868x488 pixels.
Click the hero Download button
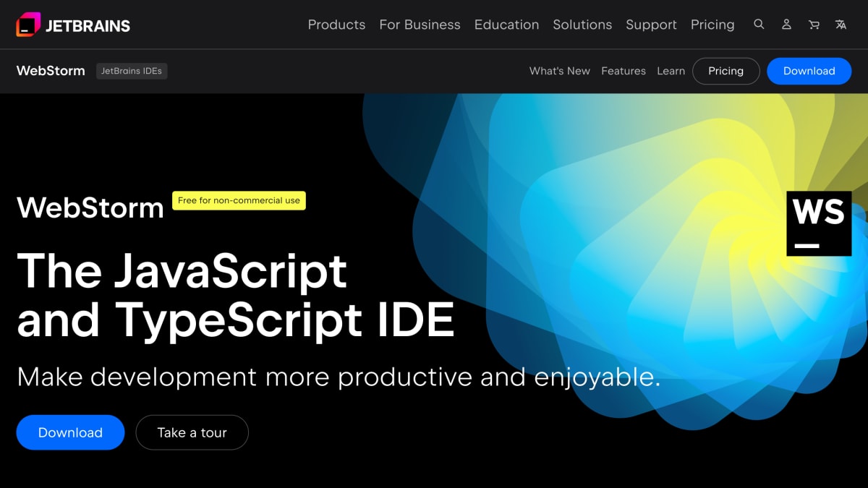[x=70, y=432]
